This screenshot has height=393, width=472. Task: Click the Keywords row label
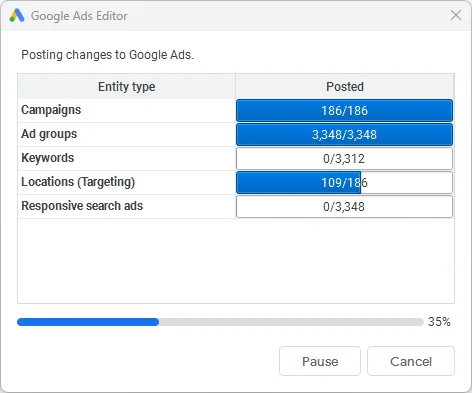pyautogui.click(x=48, y=158)
